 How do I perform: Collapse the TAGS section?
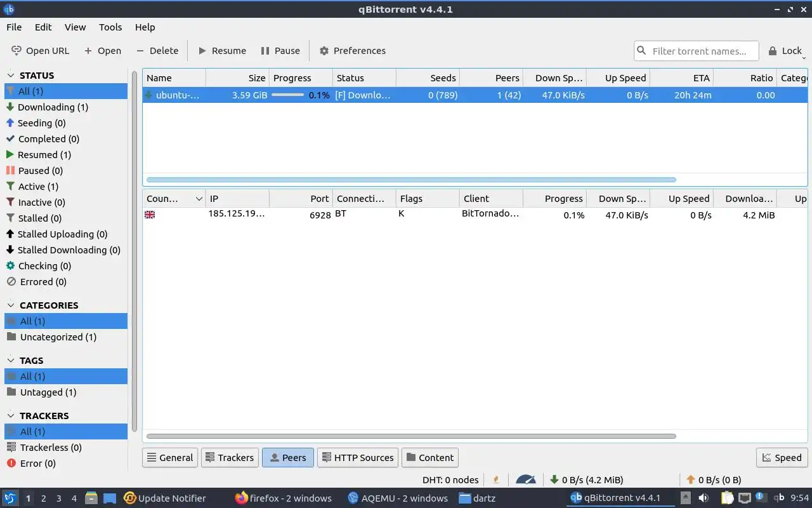click(x=11, y=360)
